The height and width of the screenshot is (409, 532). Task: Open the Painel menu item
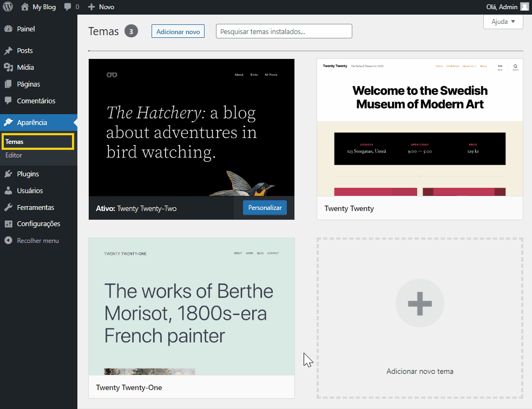38,29
